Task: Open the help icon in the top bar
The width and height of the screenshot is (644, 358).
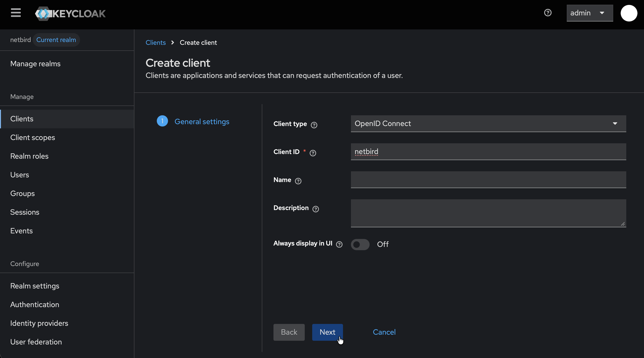Action: (548, 13)
